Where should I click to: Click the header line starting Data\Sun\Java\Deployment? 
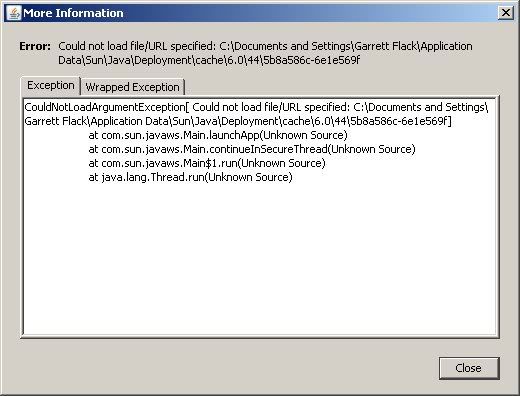(x=209, y=60)
